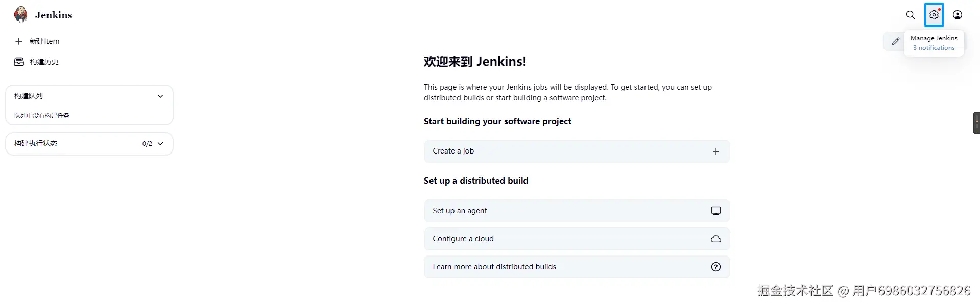Collapse the 构建队列 panel chevron
980x307 pixels.
click(x=160, y=96)
